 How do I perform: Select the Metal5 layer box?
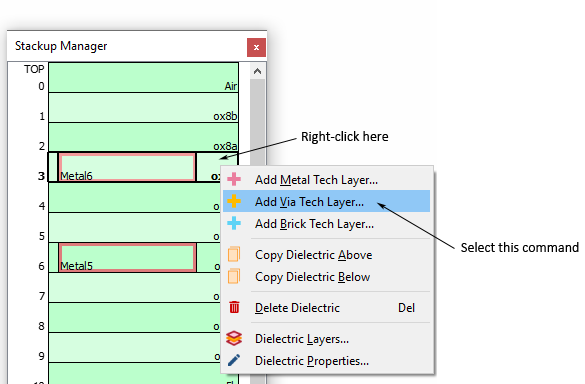(127, 257)
